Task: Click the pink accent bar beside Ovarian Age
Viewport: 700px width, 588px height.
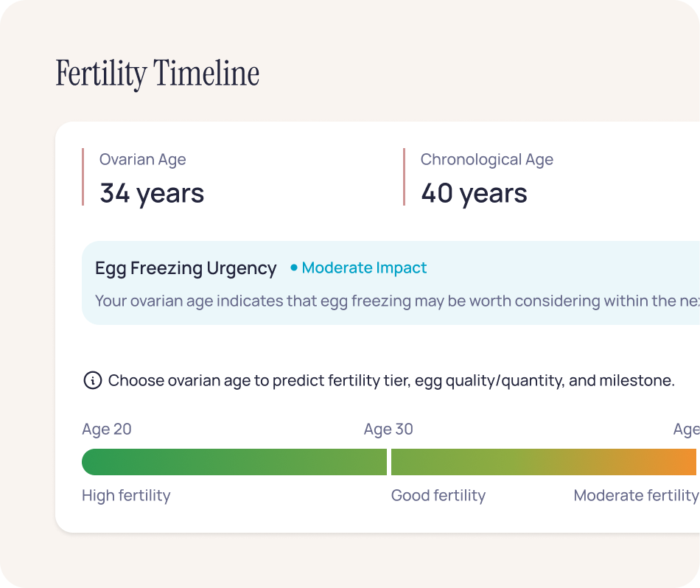Action: coord(83,177)
